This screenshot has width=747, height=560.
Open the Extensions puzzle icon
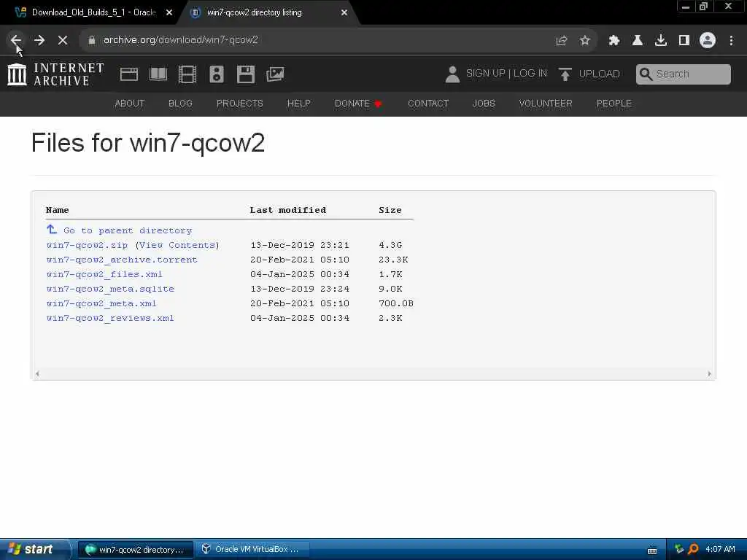(614, 41)
